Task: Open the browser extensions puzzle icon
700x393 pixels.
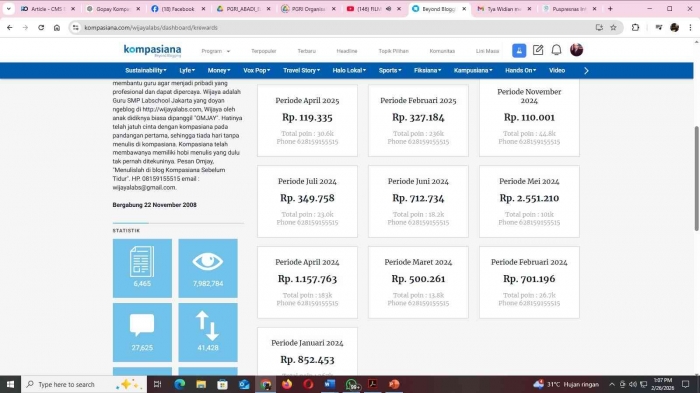Action: coord(635,28)
